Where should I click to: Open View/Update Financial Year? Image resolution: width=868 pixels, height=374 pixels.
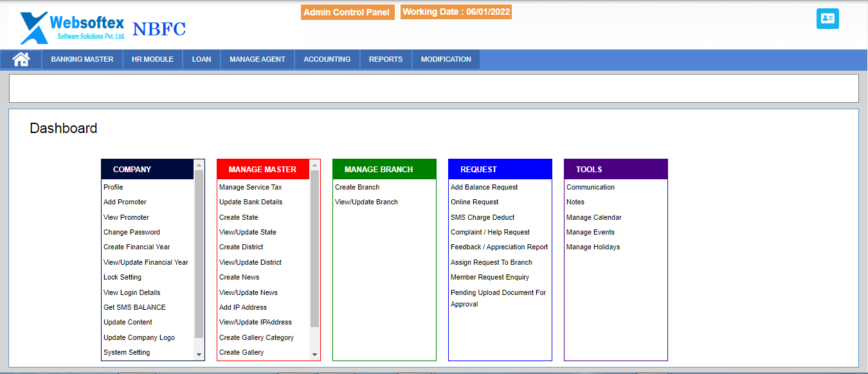click(x=146, y=262)
